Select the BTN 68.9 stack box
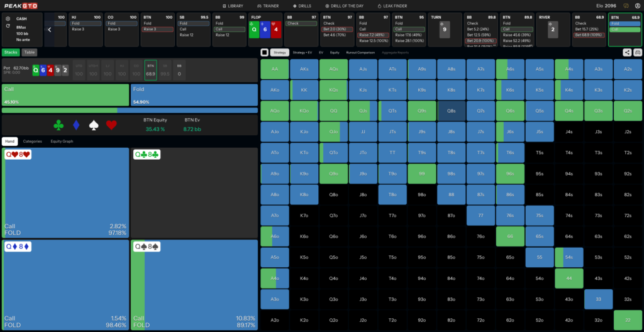Screen dimensions: 644x332 point(151,70)
